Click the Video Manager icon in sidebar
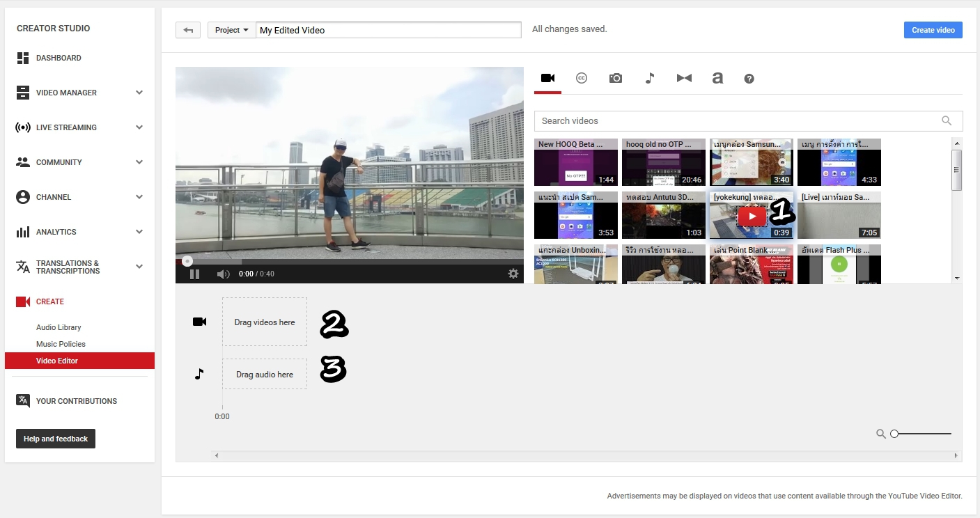 click(x=23, y=93)
